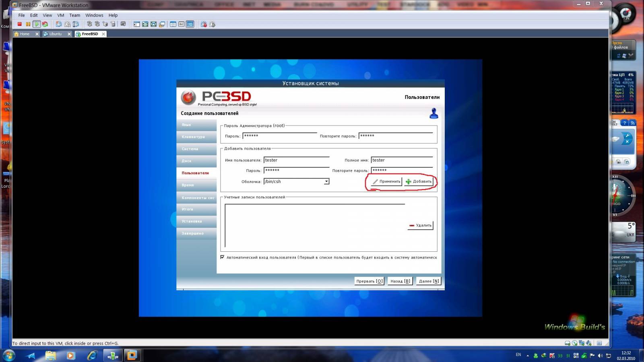644x362 pixels.
Task: Click the root Повторите пароль field
Action: coord(396,136)
